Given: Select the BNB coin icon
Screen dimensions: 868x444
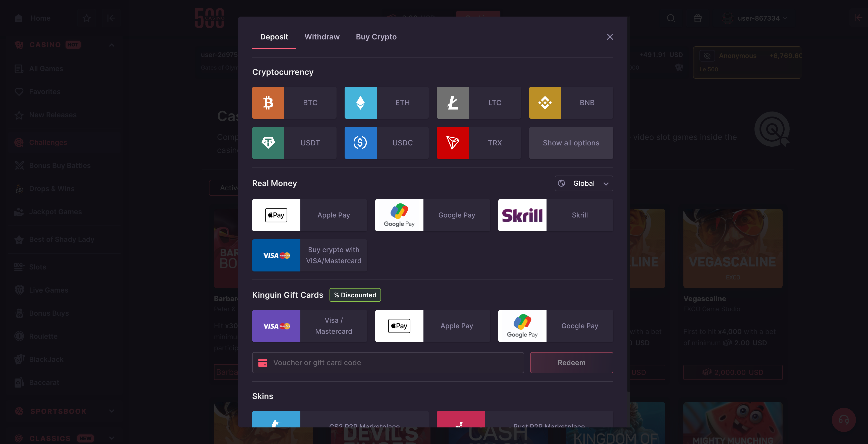Looking at the screenshot, I should point(545,103).
